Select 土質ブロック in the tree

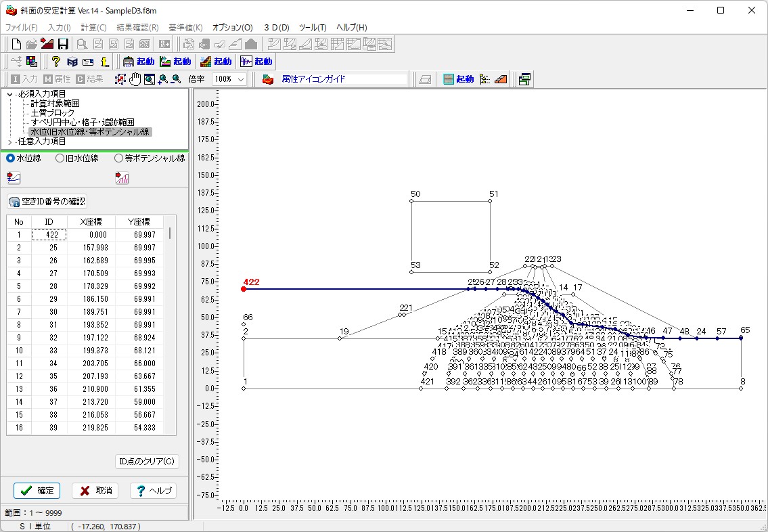click(52, 112)
